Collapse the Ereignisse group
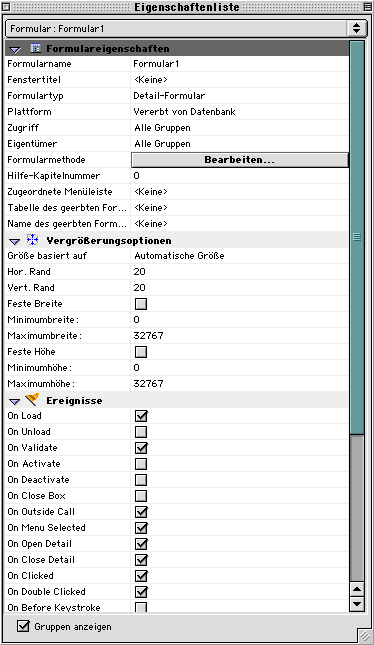This screenshot has width=374, height=645. tap(15, 401)
